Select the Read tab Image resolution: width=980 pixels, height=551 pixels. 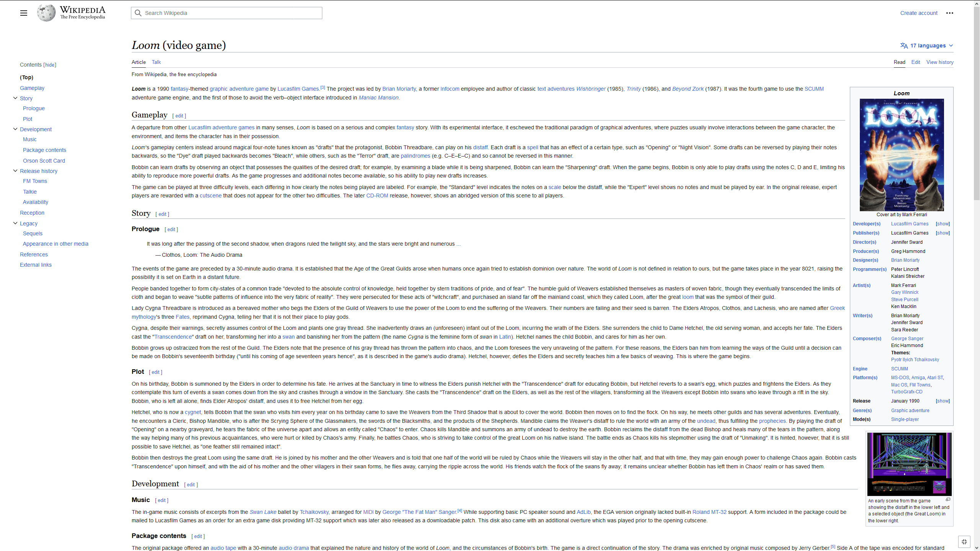tap(900, 62)
